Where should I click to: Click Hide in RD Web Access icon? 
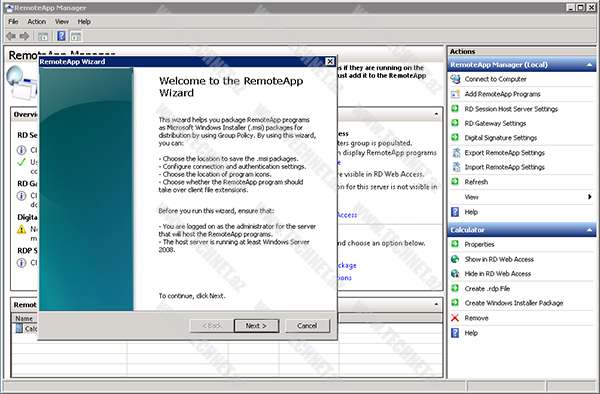point(455,274)
